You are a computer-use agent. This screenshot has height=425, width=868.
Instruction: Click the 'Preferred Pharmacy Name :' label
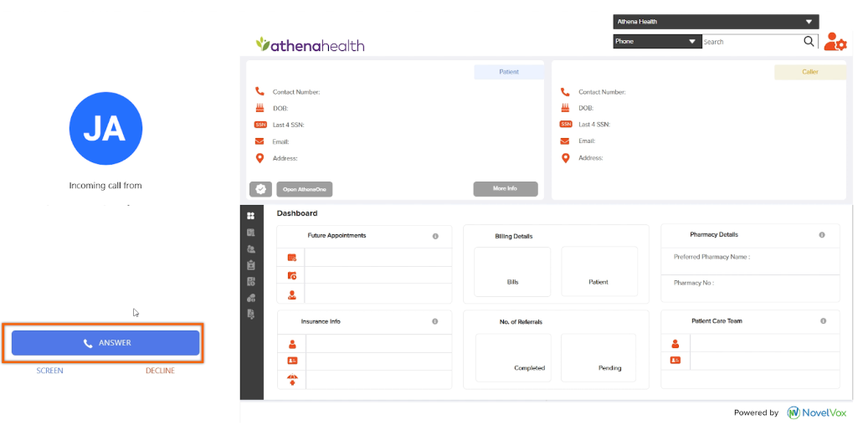point(711,258)
